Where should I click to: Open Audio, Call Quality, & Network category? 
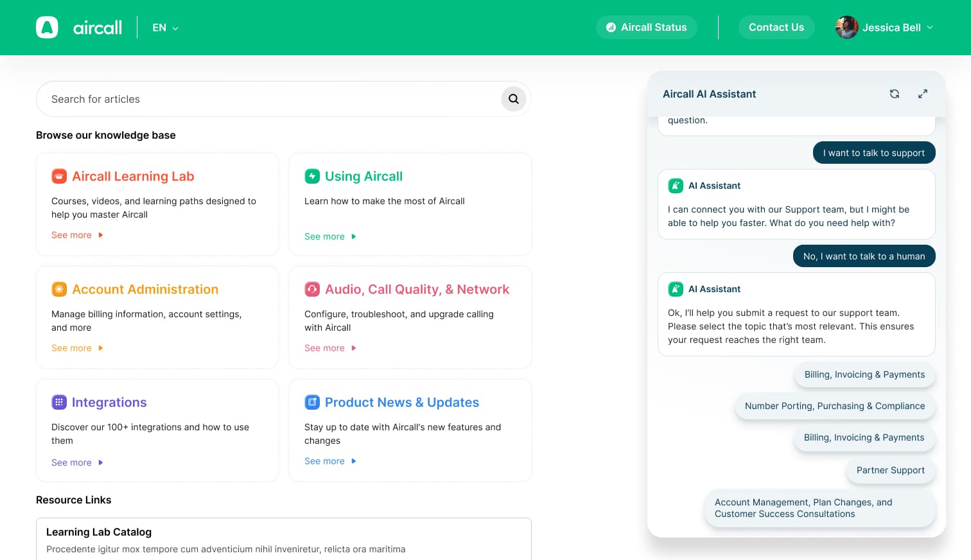pos(417,289)
